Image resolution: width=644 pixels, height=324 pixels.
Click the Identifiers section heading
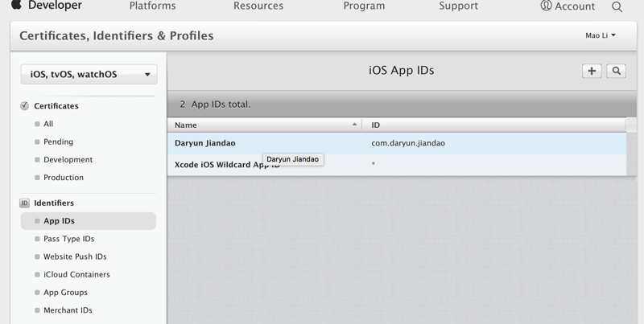pos(54,203)
